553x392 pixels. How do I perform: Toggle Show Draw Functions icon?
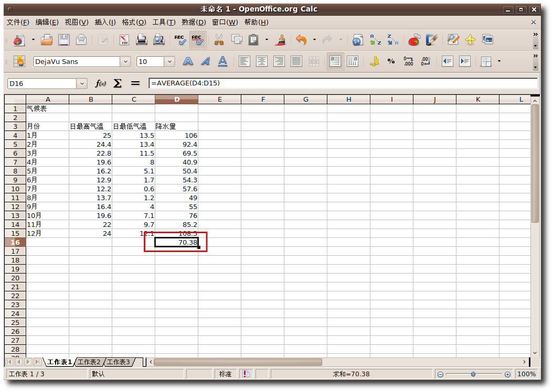(431, 40)
